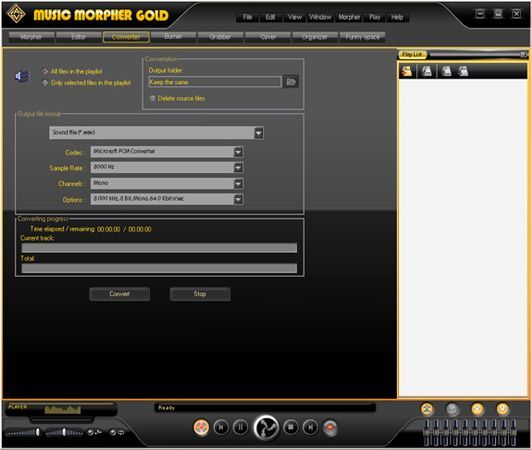Adjust the second player slider near the volume
This screenshot has height=450, width=531.
click(x=64, y=432)
